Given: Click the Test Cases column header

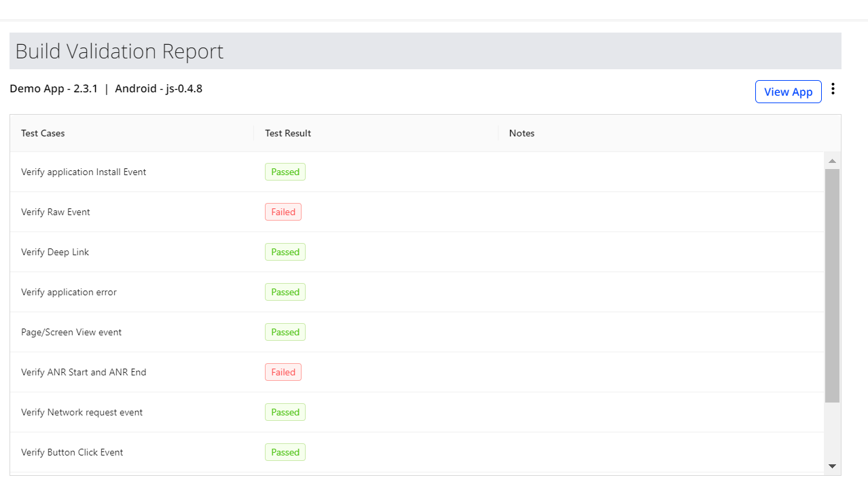Looking at the screenshot, I should (43, 133).
